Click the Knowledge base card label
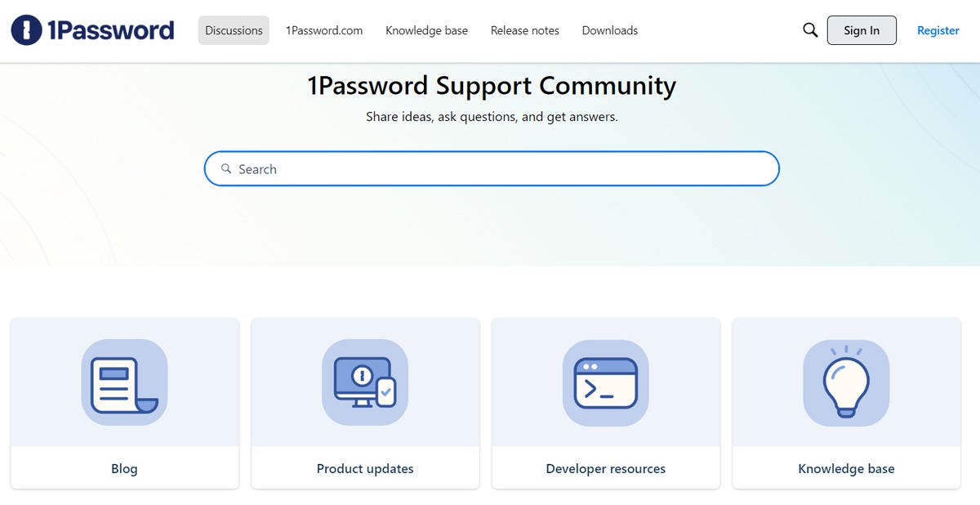The image size is (980, 505). coord(846,469)
